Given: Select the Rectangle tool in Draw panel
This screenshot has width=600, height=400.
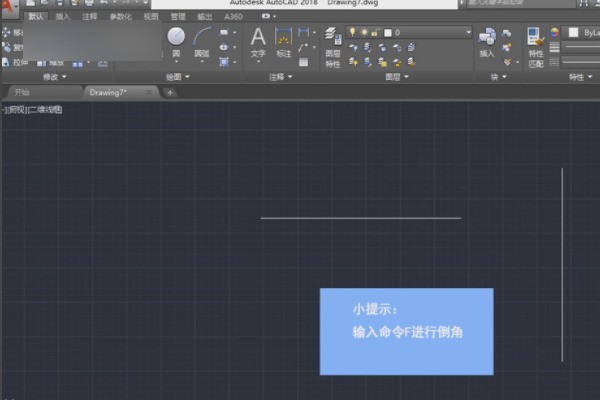Looking at the screenshot, I should tap(224, 33).
